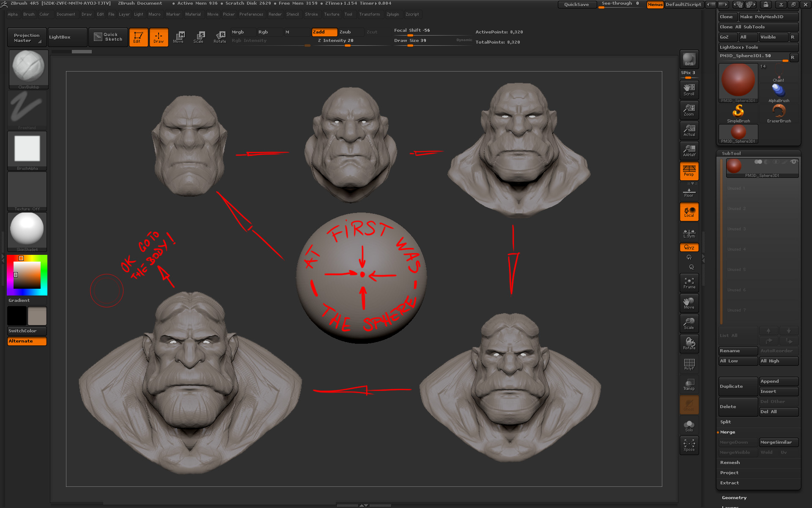812x508 pixels.
Task: Open the Transform menu
Action: pyautogui.click(x=369, y=14)
